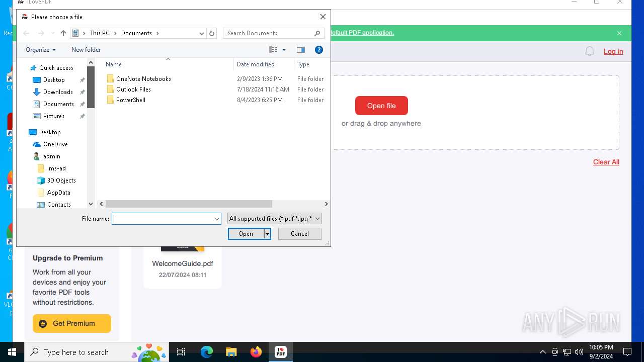The height and width of the screenshot is (362, 644).
Task: Go forward in file dialog navigation
Action: tap(41, 33)
